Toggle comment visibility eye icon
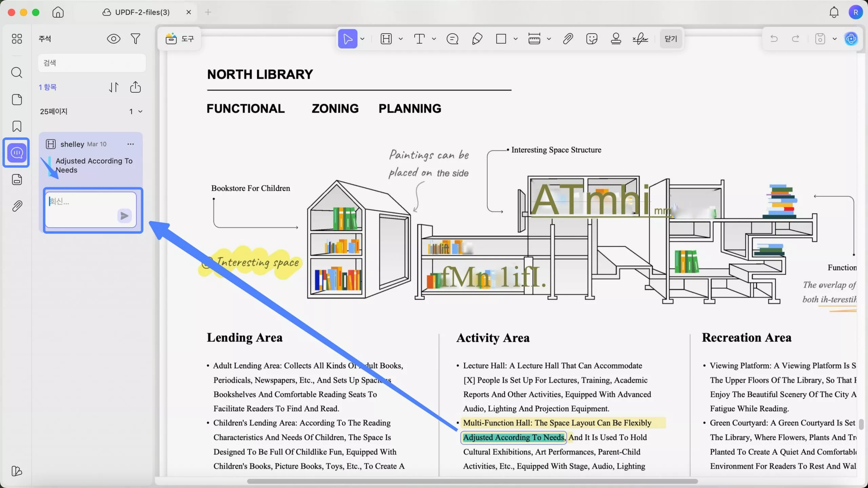This screenshot has width=868, height=488. point(114,39)
